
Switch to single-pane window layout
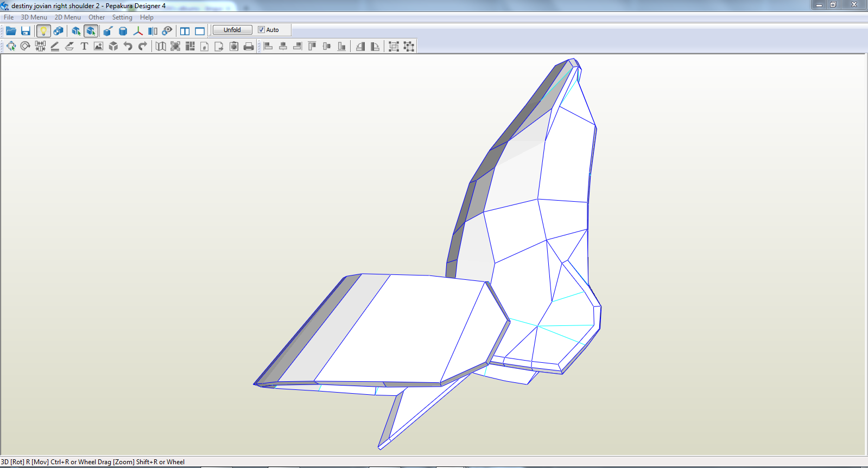200,31
